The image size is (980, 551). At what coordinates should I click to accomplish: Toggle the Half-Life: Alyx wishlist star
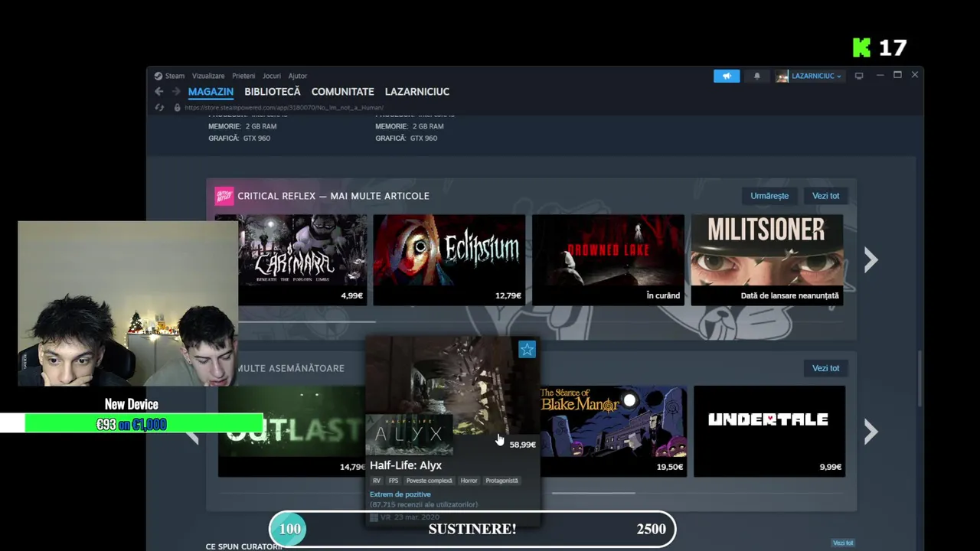point(527,350)
